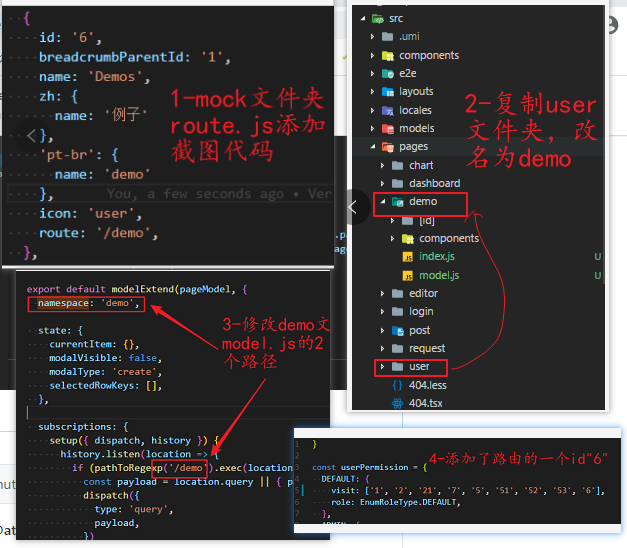Click the role: EnumRoleType.DEFAULT line

tap(396, 502)
